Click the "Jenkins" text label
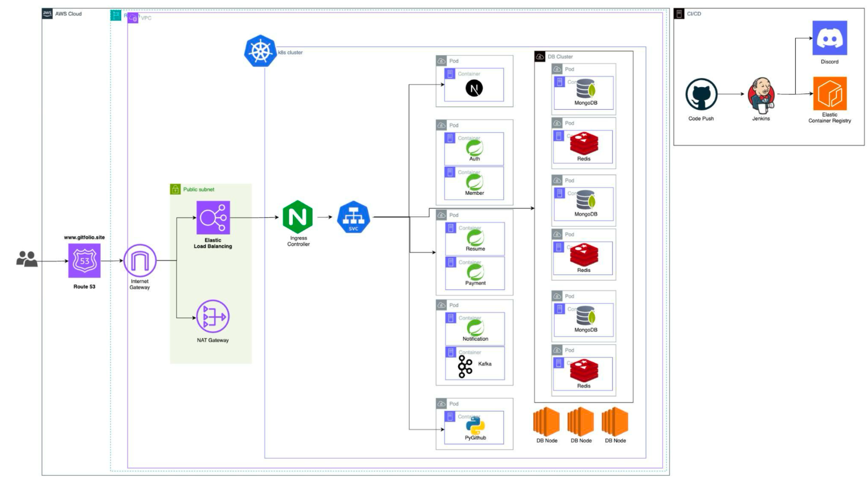The image size is (868, 484). click(761, 119)
